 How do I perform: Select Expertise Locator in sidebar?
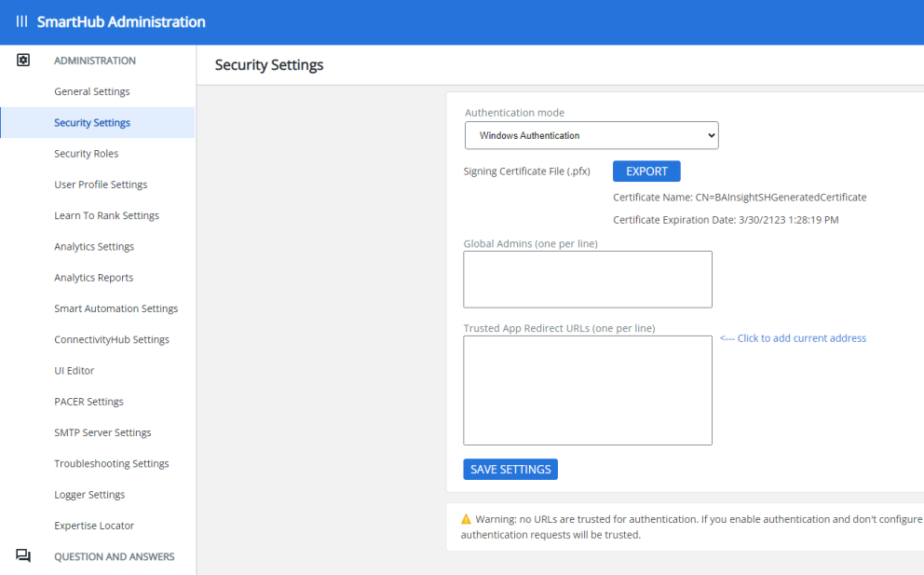[x=94, y=526]
